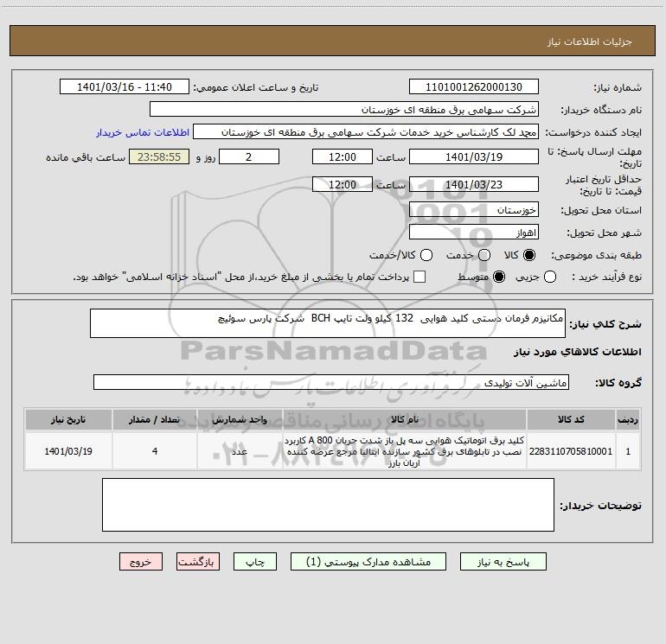Click the row number 1 cell
The height and width of the screenshot is (644, 666).
628,451
